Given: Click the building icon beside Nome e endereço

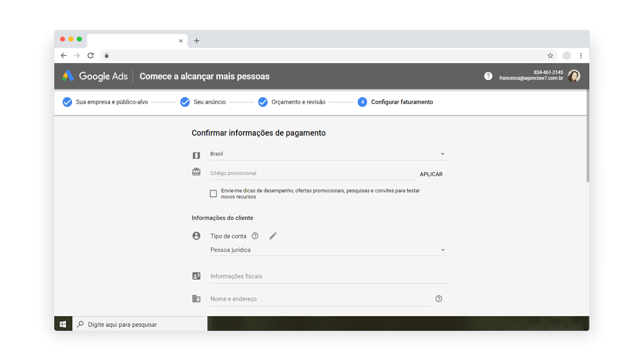Looking at the screenshot, I should click(x=196, y=298).
